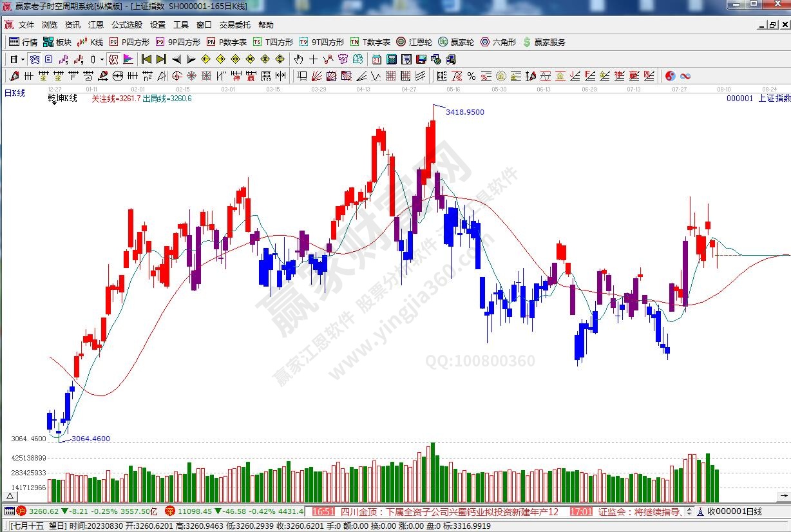The width and height of the screenshot is (791, 532).
Task: Open the 行情 market quotes view
Action: (x=23, y=42)
